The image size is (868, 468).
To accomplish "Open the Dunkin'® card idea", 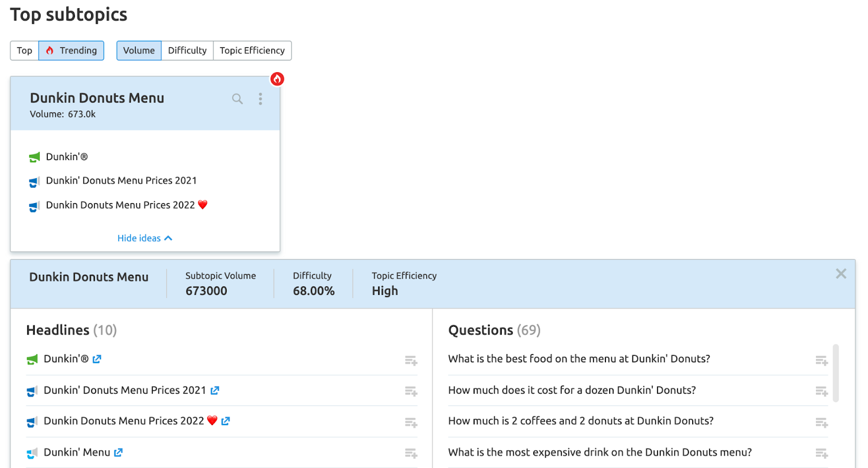I will (67, 157).
